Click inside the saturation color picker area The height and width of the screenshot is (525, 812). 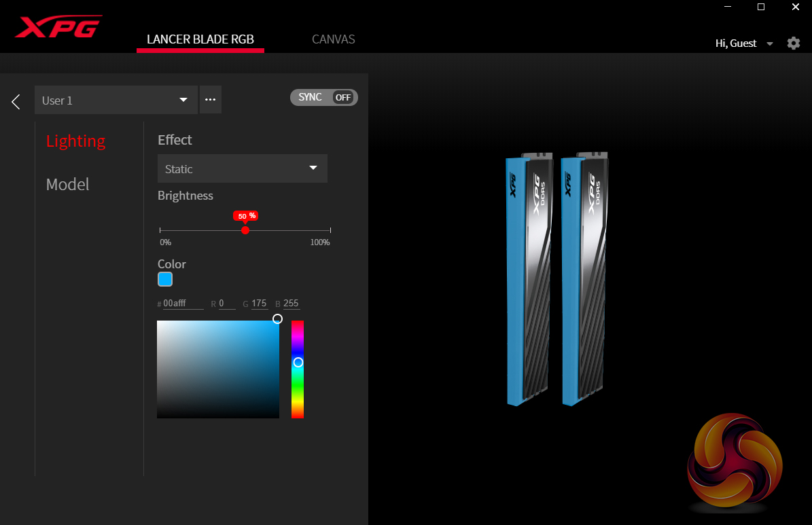click(x=218, y=369)
